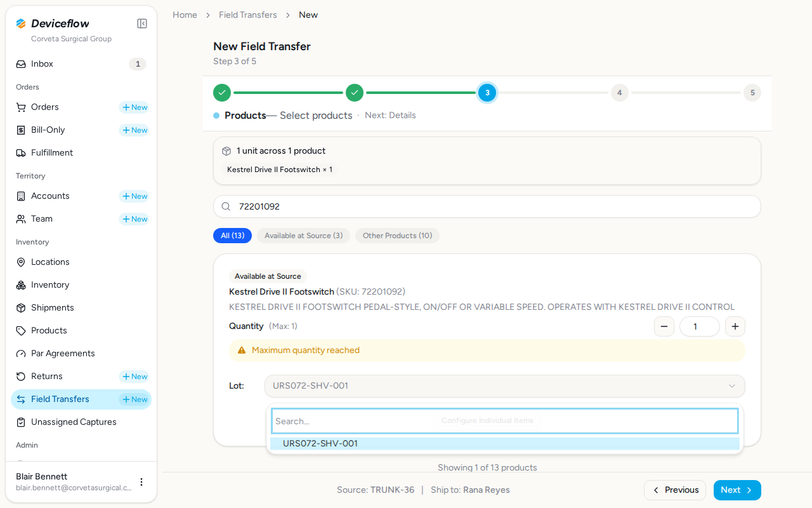
Task: Click the lot Search field
Action: tap(505, 421)
